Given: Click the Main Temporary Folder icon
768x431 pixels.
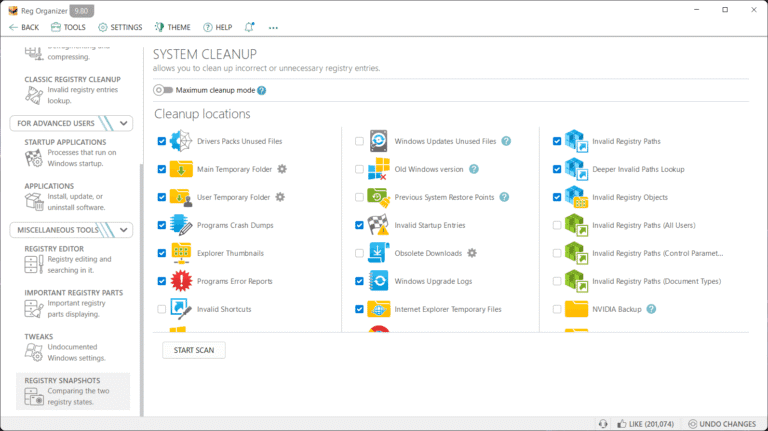Looking at the screenshot, I should tap(181, 169).
